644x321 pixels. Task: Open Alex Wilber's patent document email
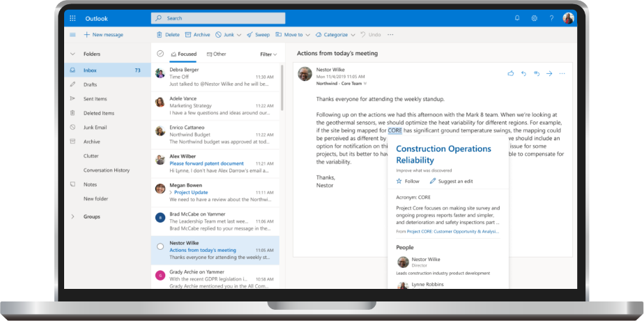click(x=215, y=163)
